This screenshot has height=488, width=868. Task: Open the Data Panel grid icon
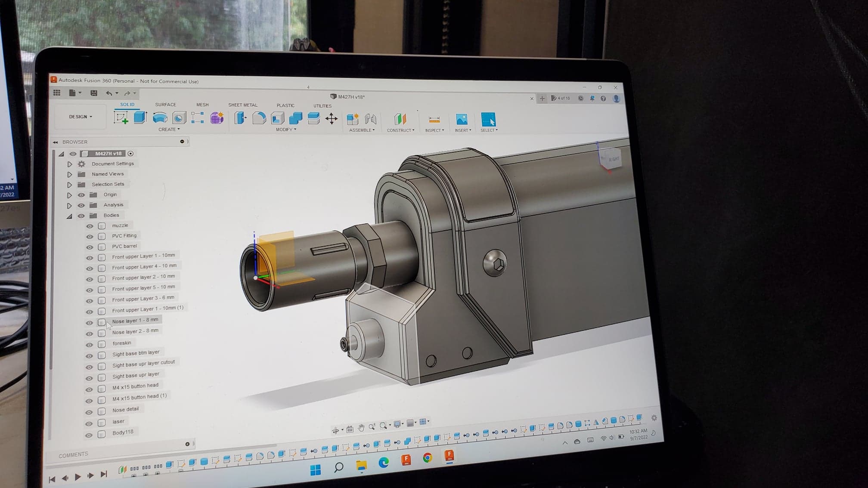[57, 93]
